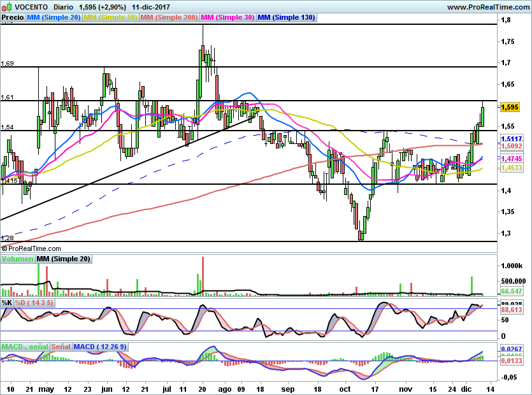The image size is (532, 395).
Task: Click the 1,4533 moving average value tag
Action: pos(512,168)
